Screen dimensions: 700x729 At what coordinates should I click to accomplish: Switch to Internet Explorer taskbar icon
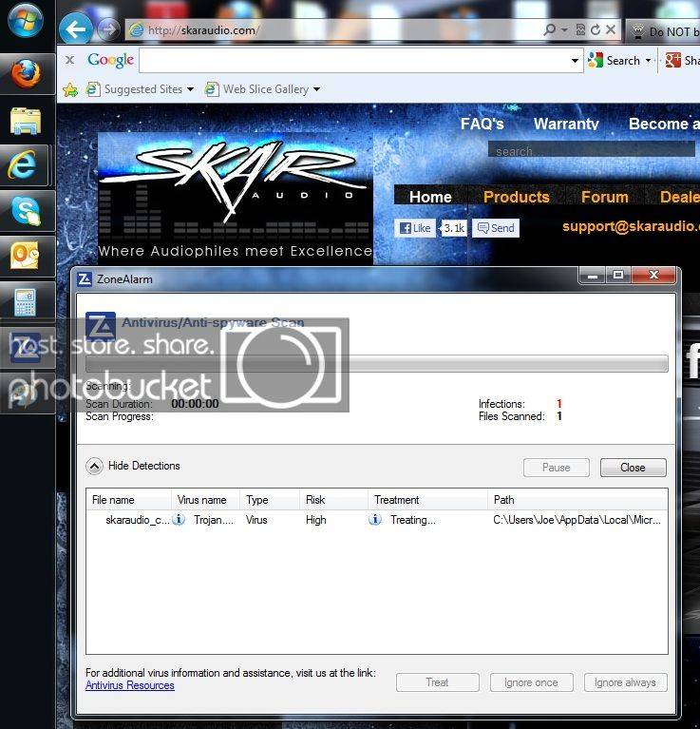click(x=22, y=164)
